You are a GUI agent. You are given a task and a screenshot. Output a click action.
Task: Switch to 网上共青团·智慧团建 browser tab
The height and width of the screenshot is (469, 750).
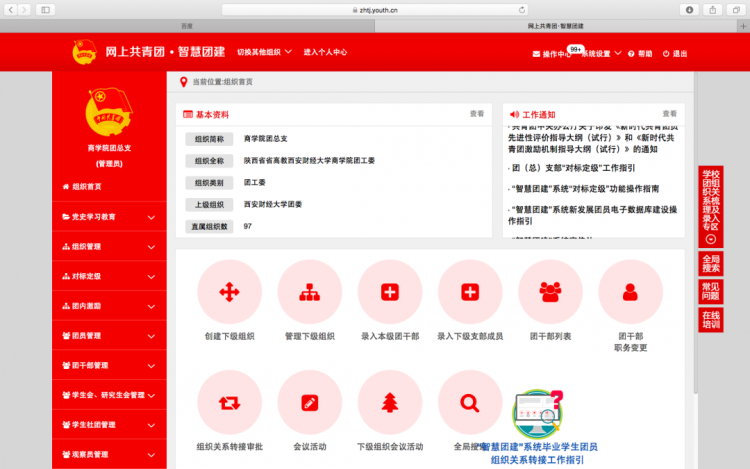556,26
